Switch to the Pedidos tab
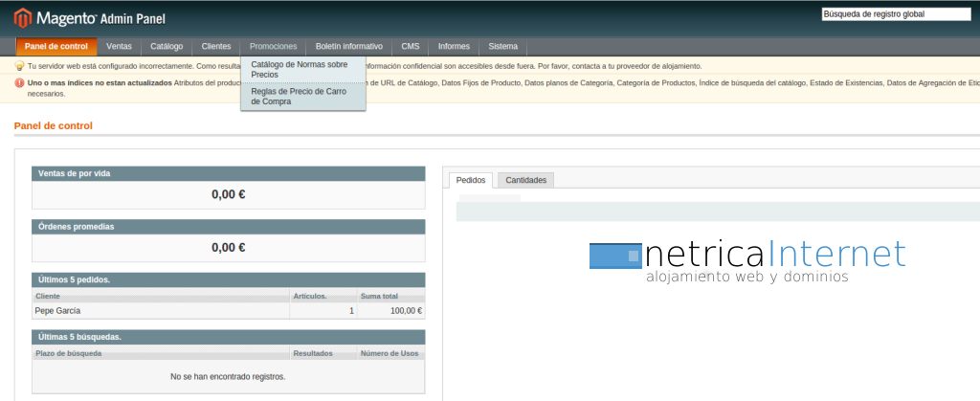This screenshot has width=980, height=401. (470, 180)
